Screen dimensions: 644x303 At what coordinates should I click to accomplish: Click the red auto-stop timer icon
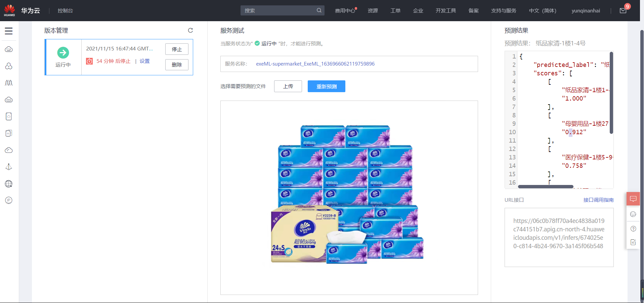click(x=89, y=61)
